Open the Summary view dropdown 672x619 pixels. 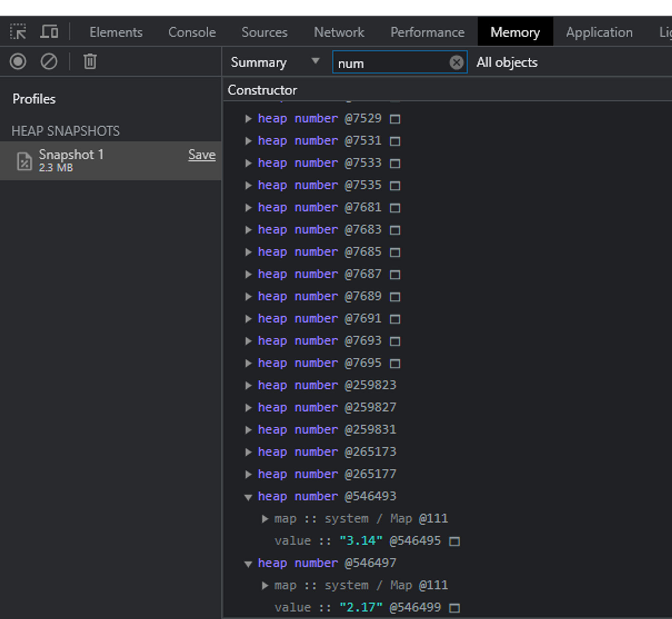pos(275,62)
